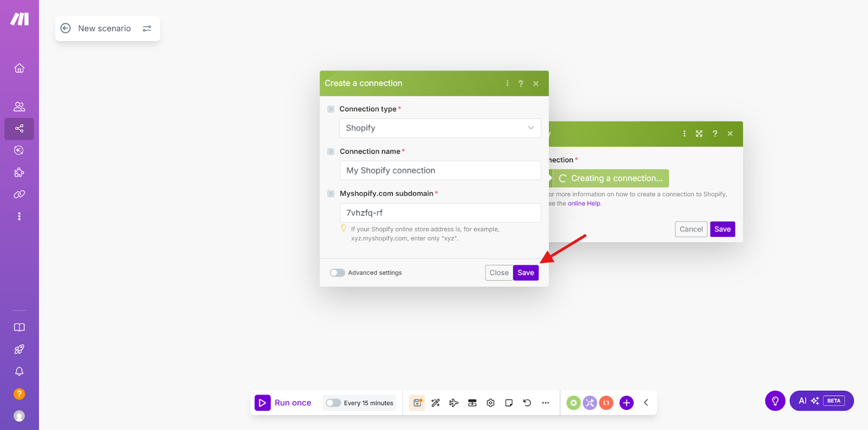Open Templates puzzle-piece icon in sidebar
Image resolution: width=868 pixels, height=430 pixels.
20,173
